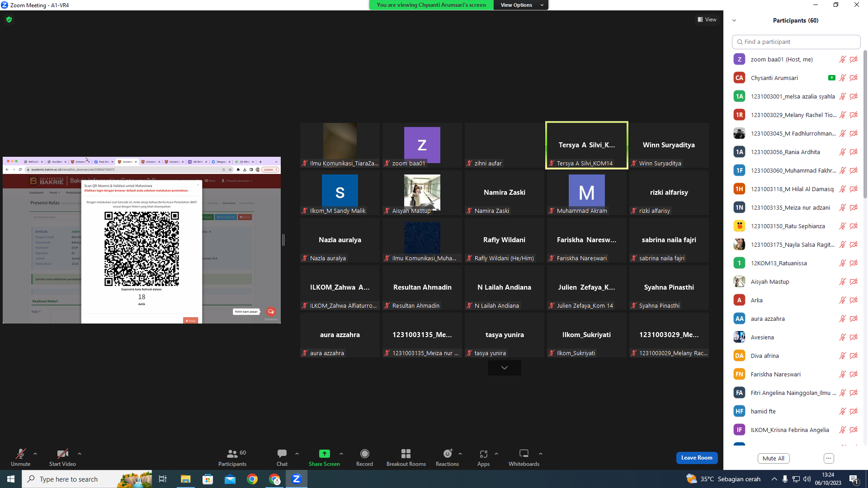868x488 pixels.
Task: Open Microsoft Store from taskbar
Action: (208, 479)
